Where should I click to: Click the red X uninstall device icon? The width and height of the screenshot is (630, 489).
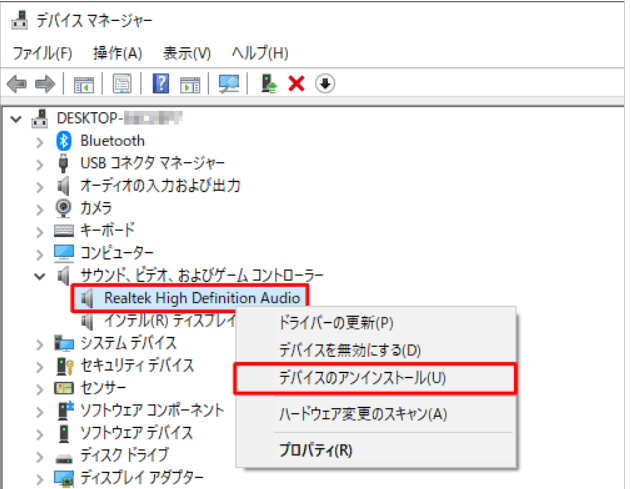coord(296,84)
